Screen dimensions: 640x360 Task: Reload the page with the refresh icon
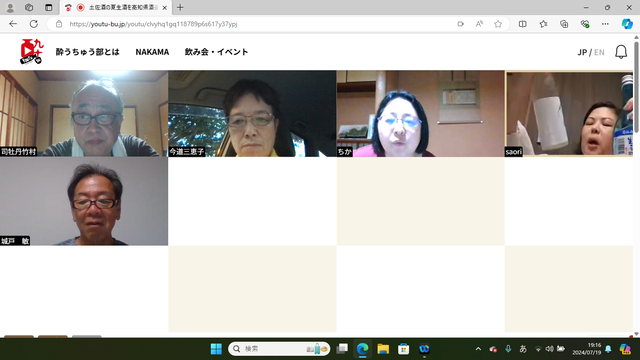34,24
